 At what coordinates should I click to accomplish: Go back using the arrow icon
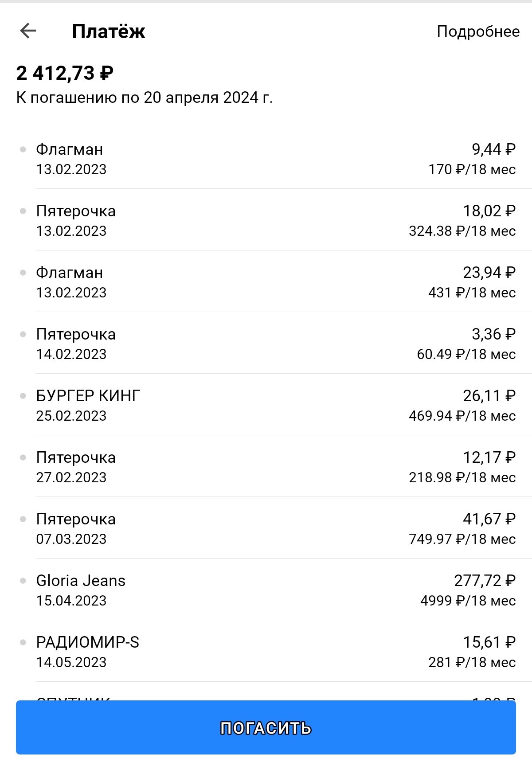click(28, 31)
